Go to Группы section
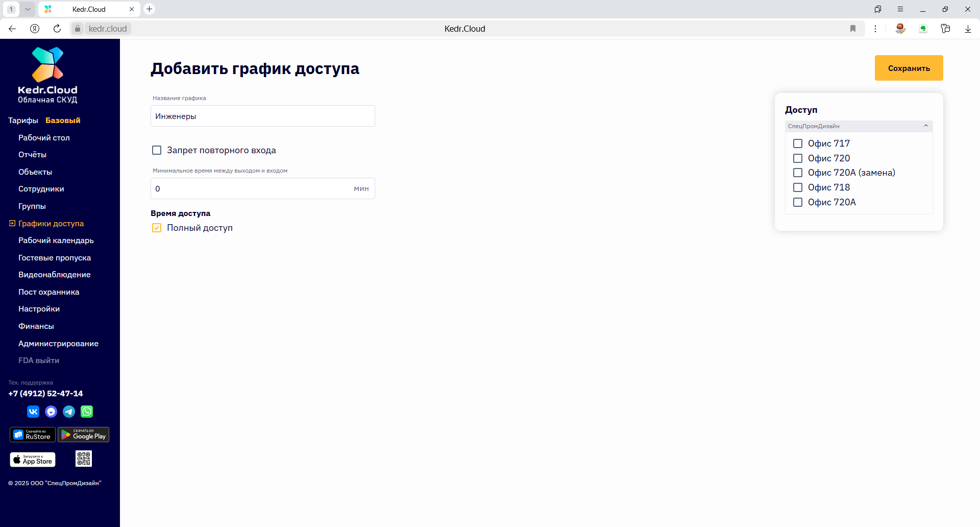Screen dimensions: 980x527 coord(32,206)
